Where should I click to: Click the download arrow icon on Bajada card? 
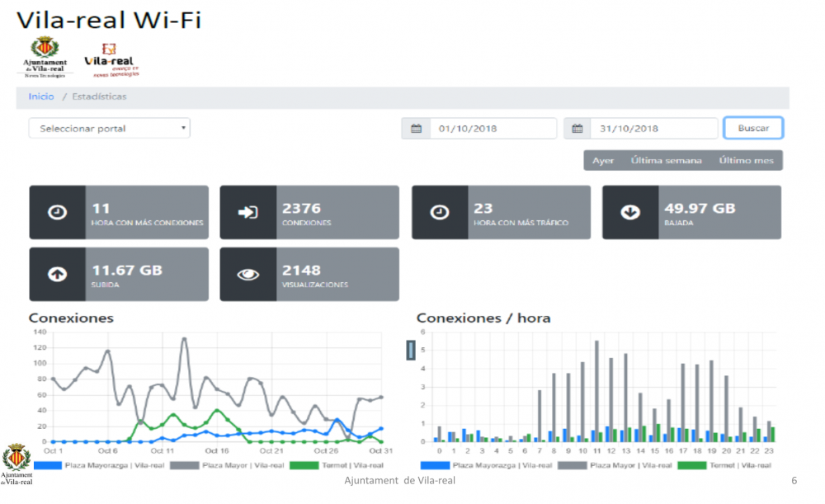[630, 212]
